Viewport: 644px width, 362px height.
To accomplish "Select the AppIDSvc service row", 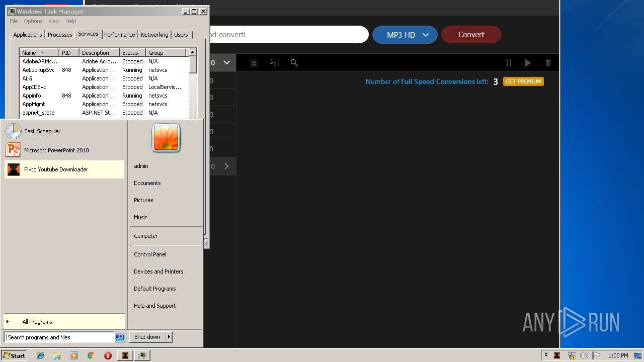I will click(104, 87).
